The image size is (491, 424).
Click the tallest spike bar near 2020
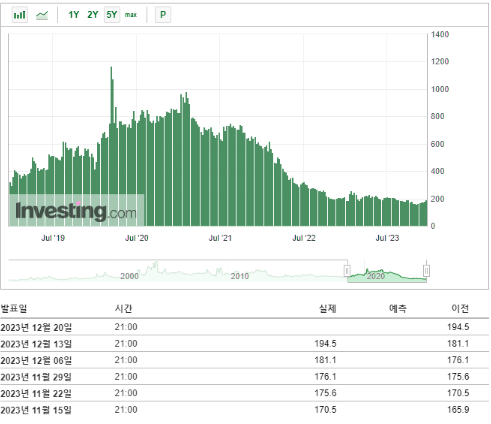tap(112, 147)
